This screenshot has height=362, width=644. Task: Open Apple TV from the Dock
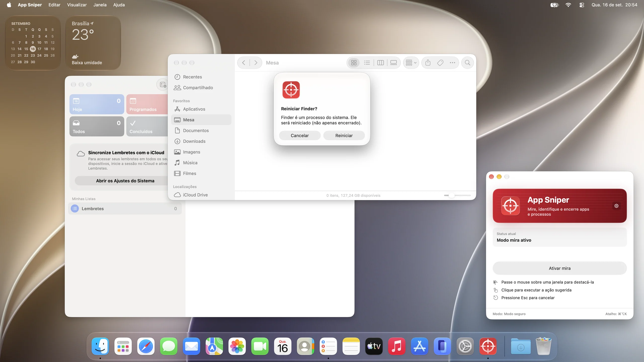[374, 346]
